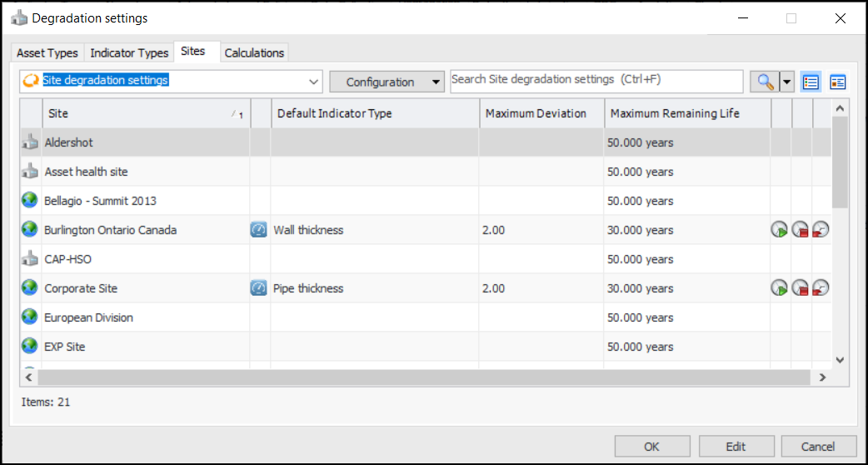Select the Burlington Ontario Canada name
Screen dimensions: 868x465
tap(110, 230)
